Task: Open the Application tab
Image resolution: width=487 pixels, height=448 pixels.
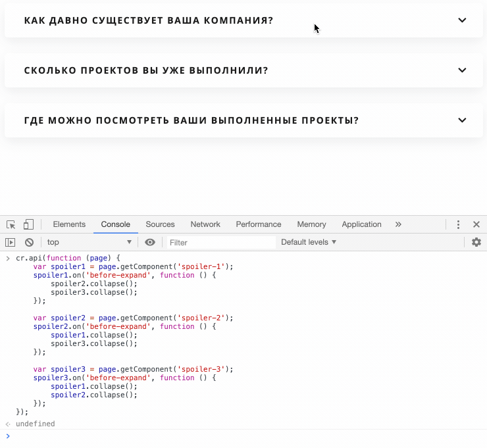Action: tap(361, 224)
